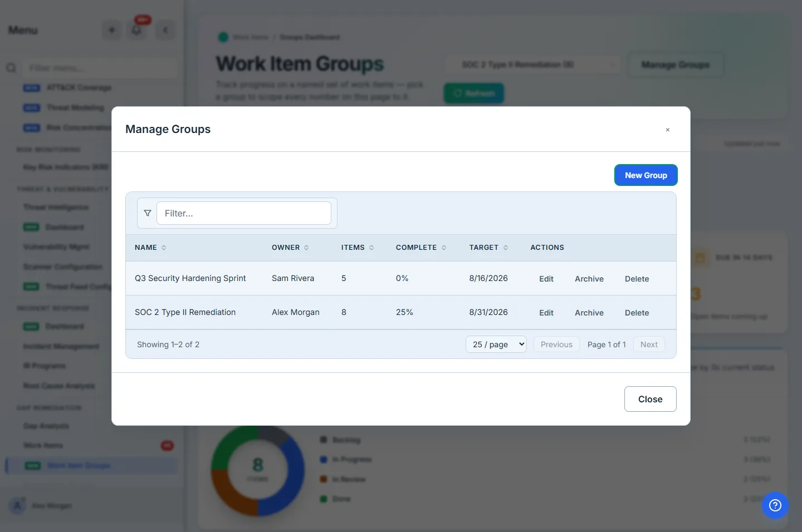The width and height of the screenshot is (802, 532).
Task: Collapse the sidebar with chevron icon
Action: tap(165, 30)
